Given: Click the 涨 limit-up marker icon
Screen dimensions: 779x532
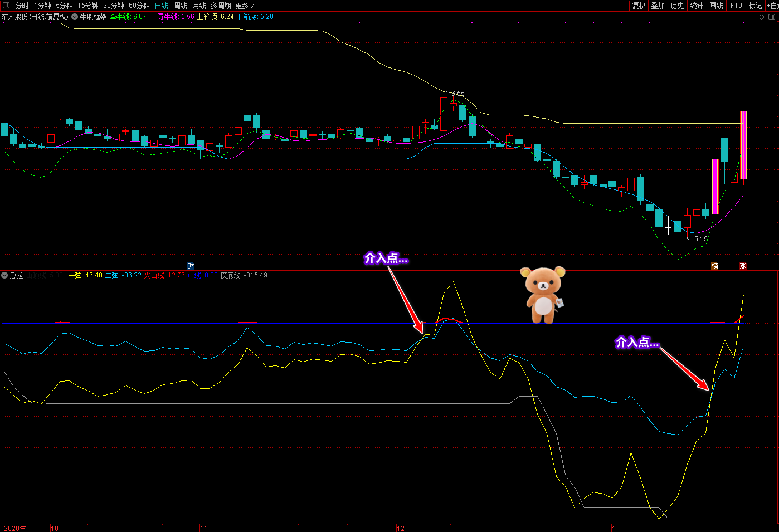Looking at the screenshot, I should click(743, 266).
